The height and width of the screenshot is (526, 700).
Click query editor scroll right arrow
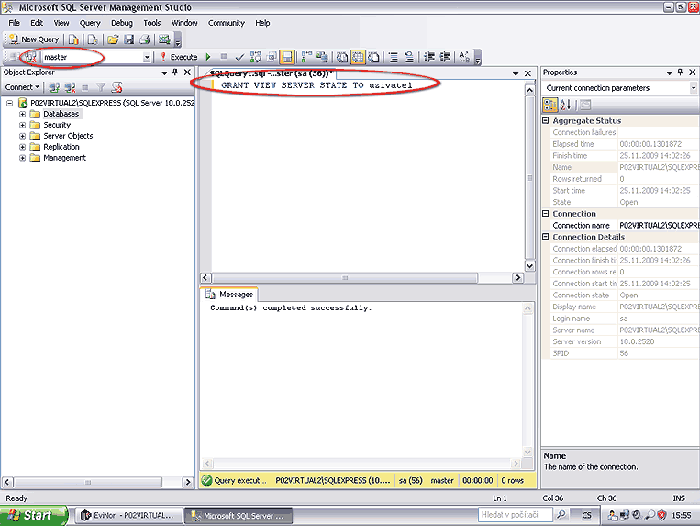(517, 278)
